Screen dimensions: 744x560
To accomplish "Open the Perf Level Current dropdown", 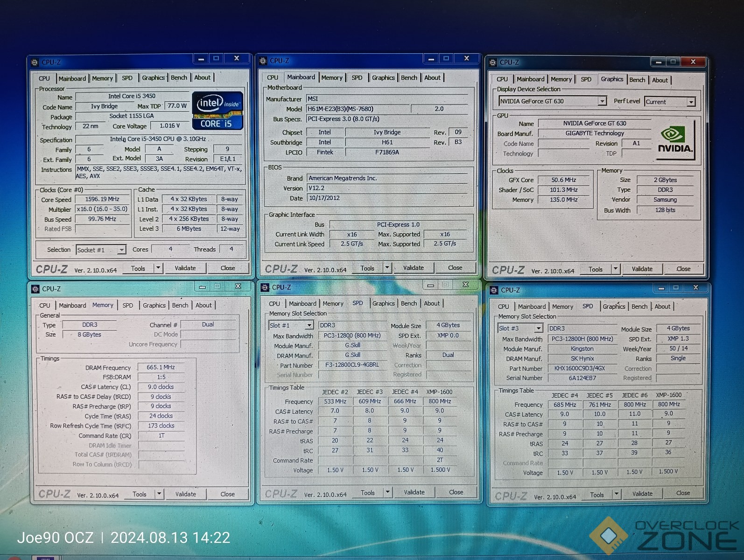I will point(691,102).
